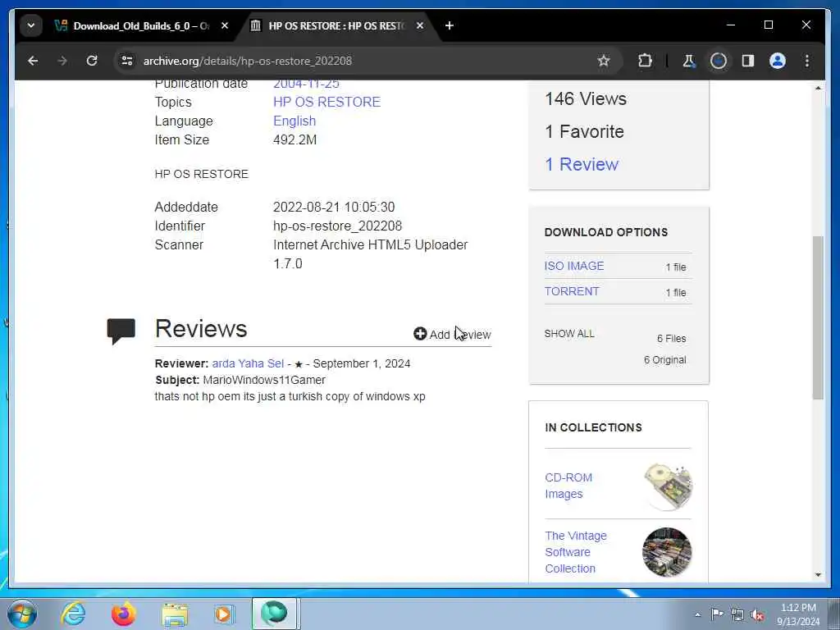The image size is (840, 630).
Task: Click the Addeddate 2022-08-21 10:05:30 value
Action: coord(334,207)
